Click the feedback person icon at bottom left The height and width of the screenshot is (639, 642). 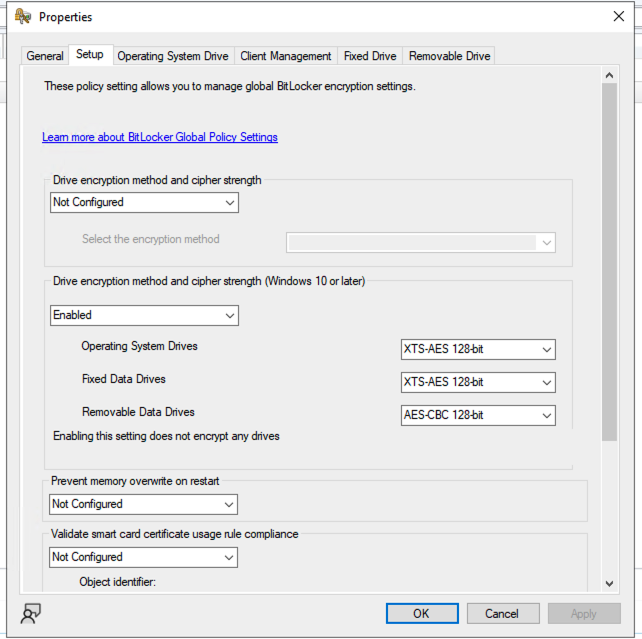point(31,613)
